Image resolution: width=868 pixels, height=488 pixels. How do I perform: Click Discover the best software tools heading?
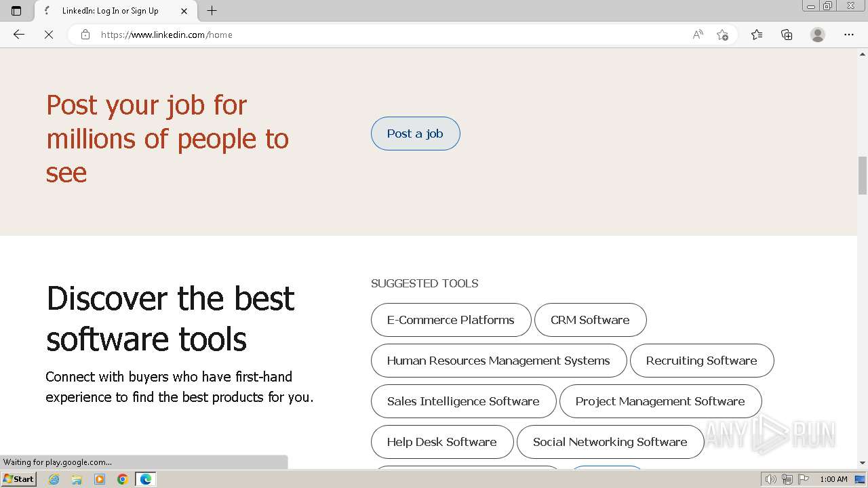coord(170,319)
